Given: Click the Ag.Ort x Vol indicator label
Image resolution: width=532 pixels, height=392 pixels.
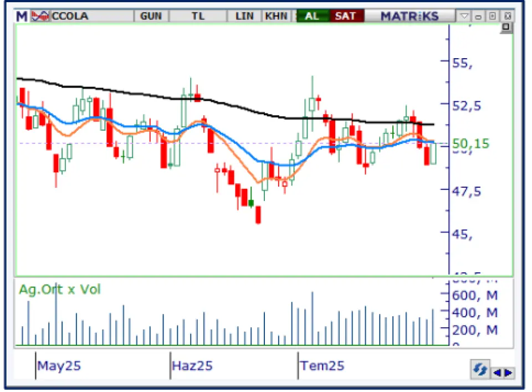Looking at the screenshot, I should 60,290.
